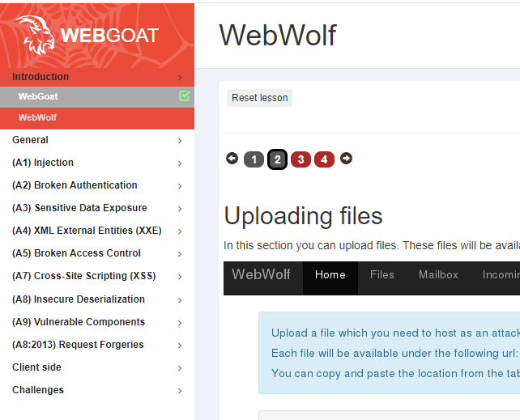Viewport: 520px width, 420px height.
Task: Open lesson page 2
Action: coord(277,159)
